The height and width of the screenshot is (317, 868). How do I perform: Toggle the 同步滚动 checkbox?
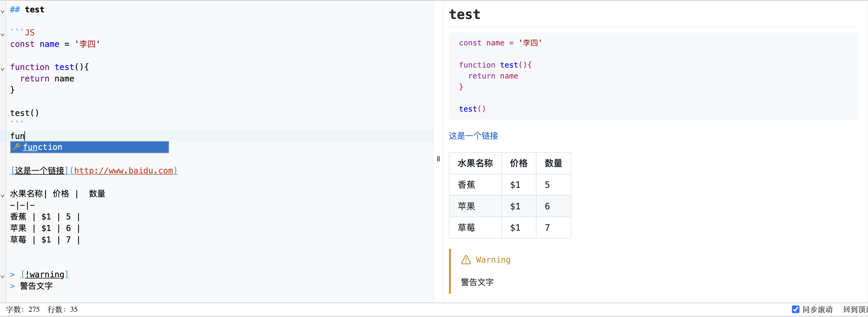tap(796, 309)
